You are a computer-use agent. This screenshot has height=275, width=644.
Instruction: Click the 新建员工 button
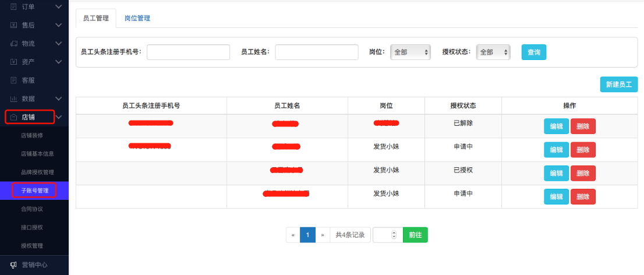pos(619,84)
